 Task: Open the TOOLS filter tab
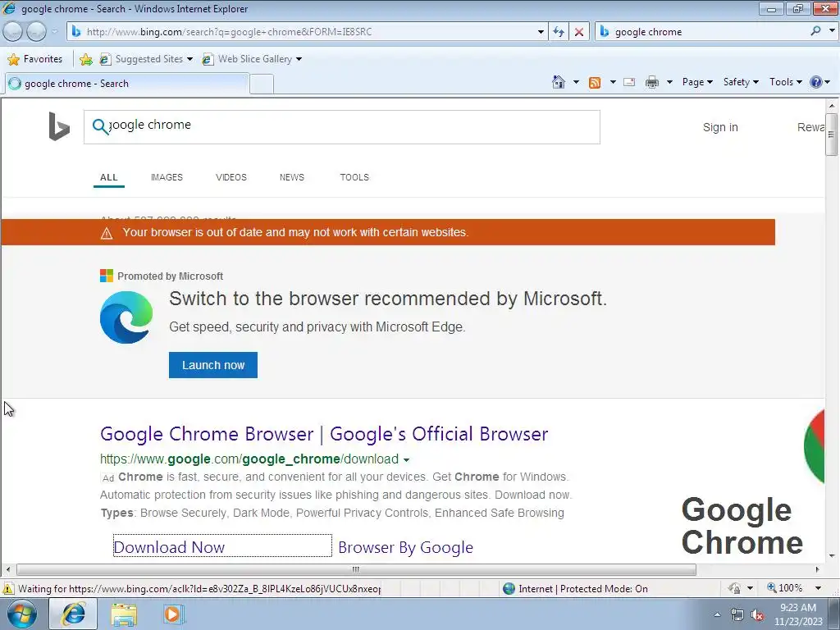pyautogui.click(x=354, y=177)
